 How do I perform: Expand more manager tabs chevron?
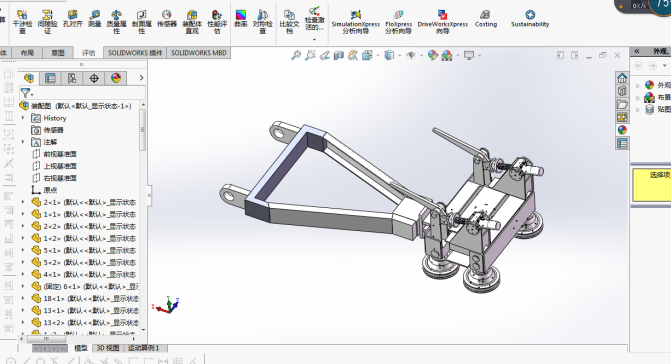141,78
